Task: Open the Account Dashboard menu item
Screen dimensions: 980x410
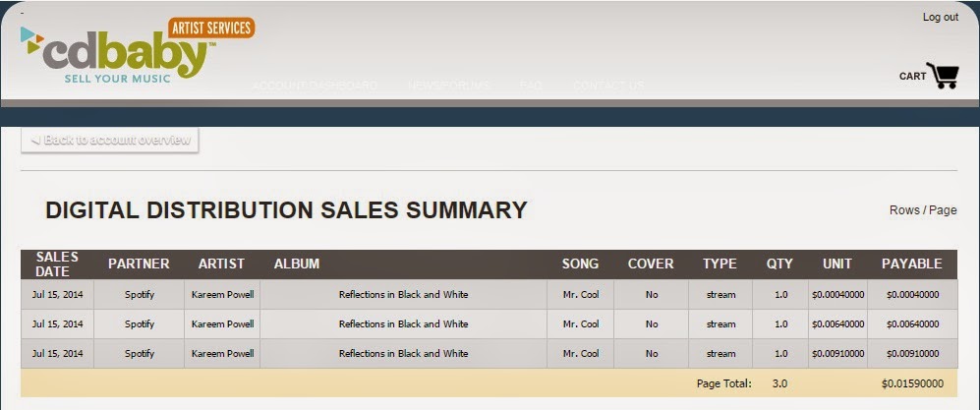Action: click(x=315, y=86)
